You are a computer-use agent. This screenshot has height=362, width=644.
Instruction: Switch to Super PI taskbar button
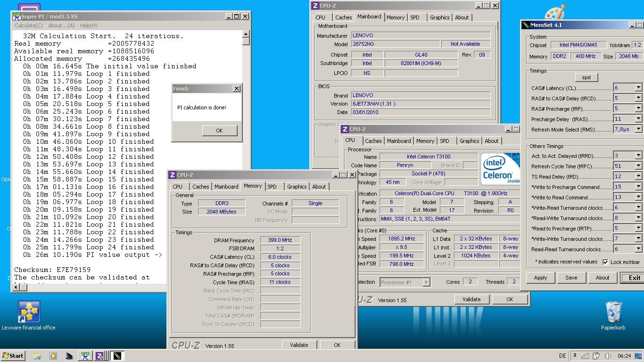(85, 356)
